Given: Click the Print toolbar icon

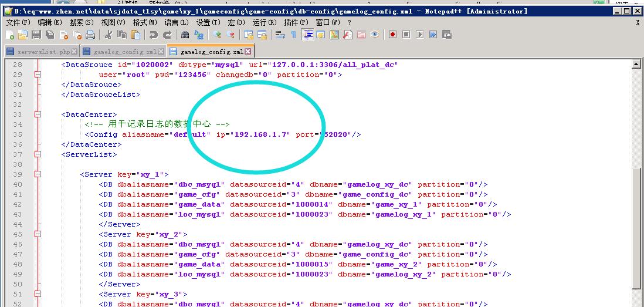Looking at the screenshot, I should tap(90, 35).
